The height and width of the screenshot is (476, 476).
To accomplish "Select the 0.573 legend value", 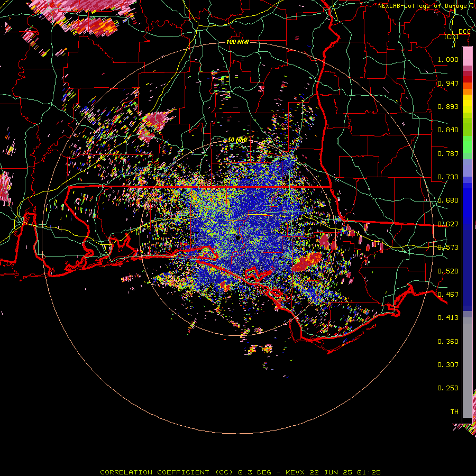I will 448,248.
